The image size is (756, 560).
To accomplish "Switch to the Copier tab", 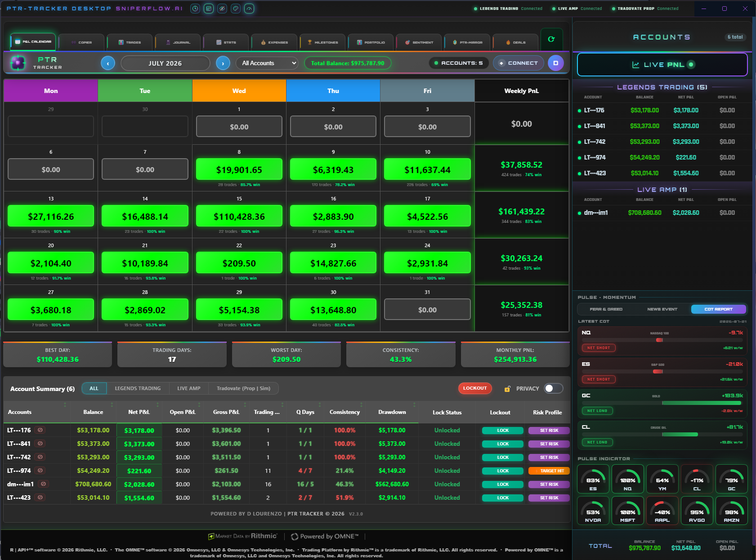I will pos(82,42).
